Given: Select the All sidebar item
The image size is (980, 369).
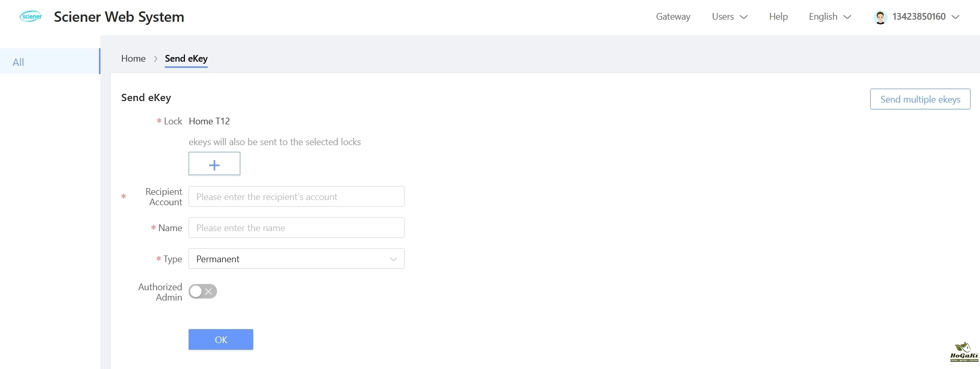Looking at the screenshot, I should [19, 62].
